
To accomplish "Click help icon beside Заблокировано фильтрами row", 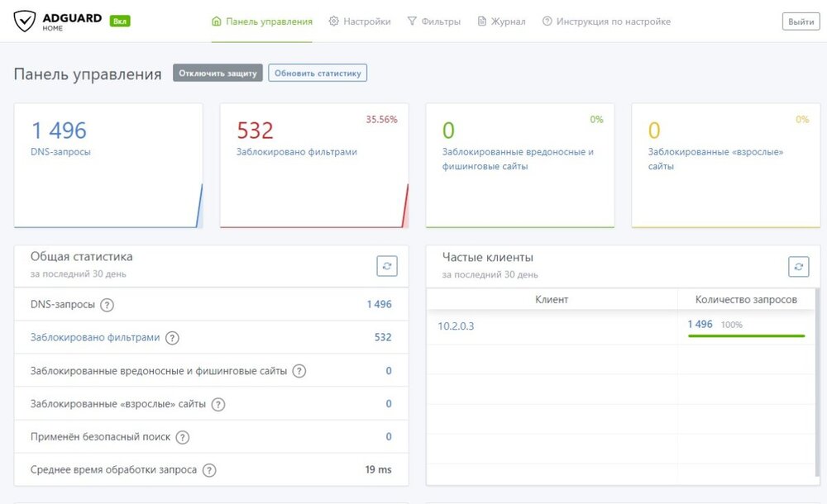I will [172, 338].
